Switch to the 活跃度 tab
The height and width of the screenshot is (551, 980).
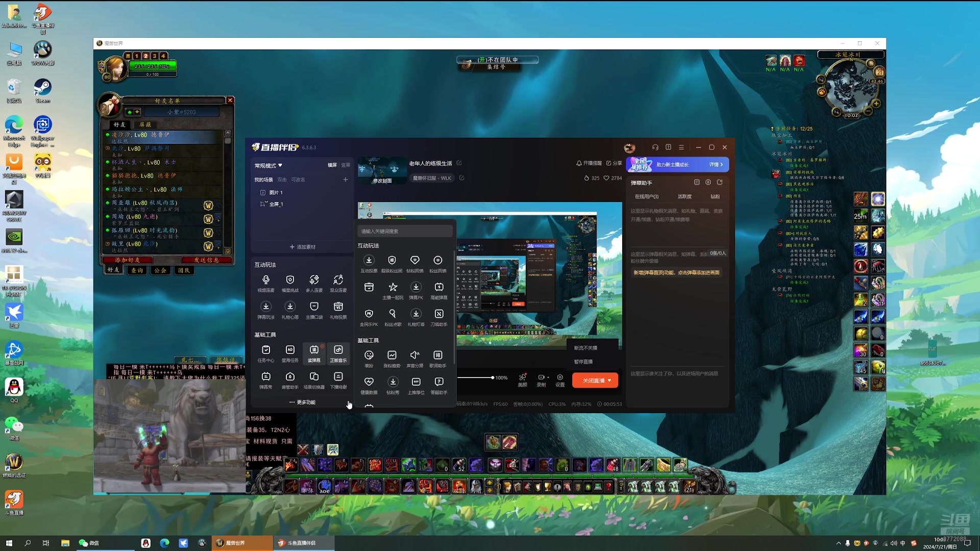click(x=684, y=197)
